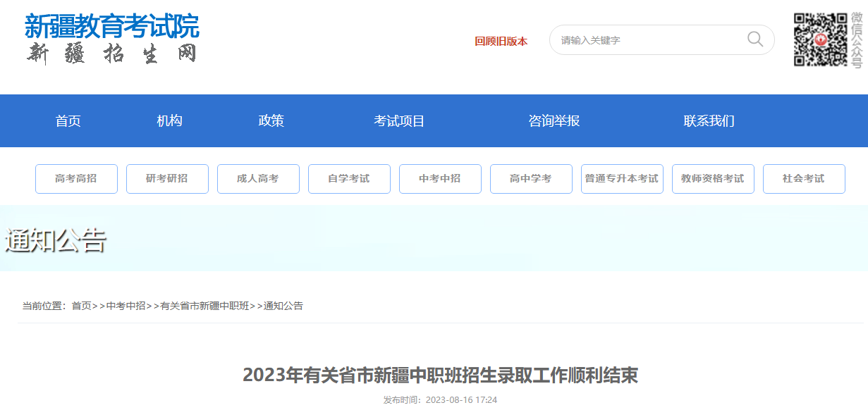Open the 回顾旧版本 link
This screenshot has width=868, height=410.
coord(501,42)
